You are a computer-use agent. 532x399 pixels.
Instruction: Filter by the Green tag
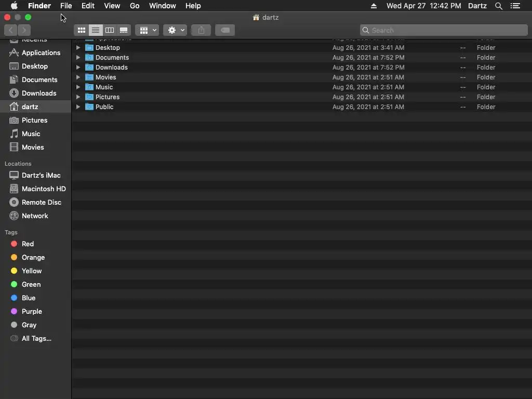point(35,284)
